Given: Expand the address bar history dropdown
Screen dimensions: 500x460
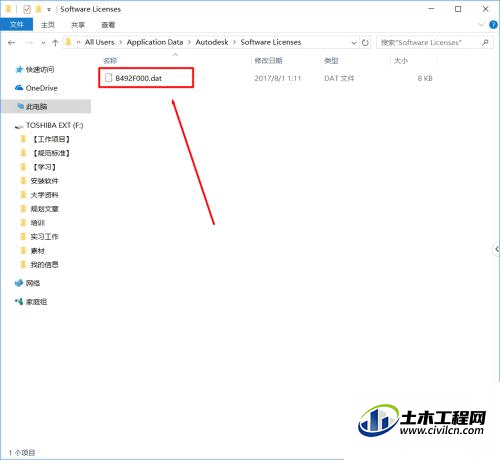Looking at the screenshot, I should click(x=354, y=43).
